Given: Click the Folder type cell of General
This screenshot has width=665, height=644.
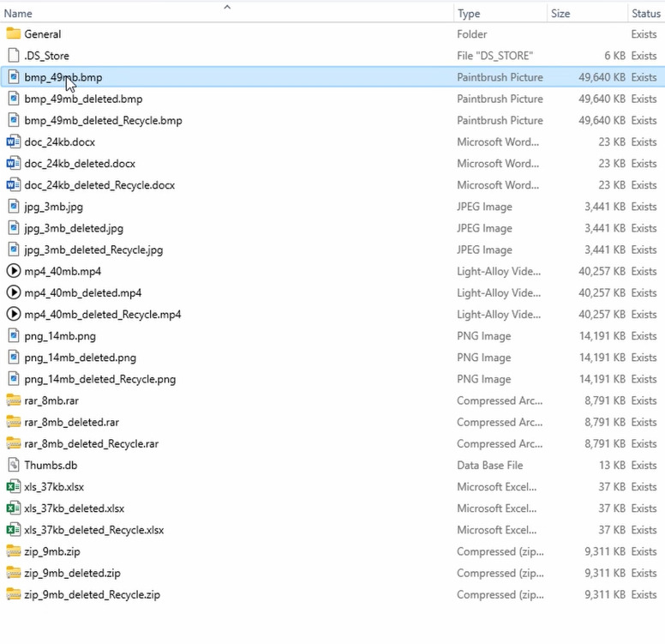Looking at the screenshot, I should [472, 34].
